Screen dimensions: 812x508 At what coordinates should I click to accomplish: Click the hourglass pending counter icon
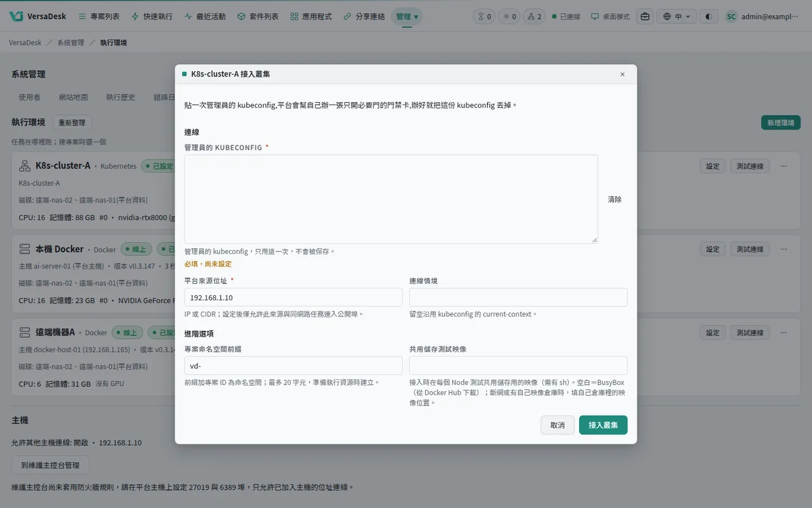point(484,17)
